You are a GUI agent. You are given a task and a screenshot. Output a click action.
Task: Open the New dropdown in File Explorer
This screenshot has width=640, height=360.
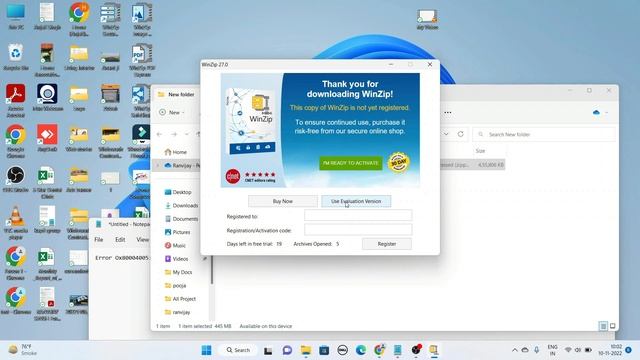tap(172, 112)
